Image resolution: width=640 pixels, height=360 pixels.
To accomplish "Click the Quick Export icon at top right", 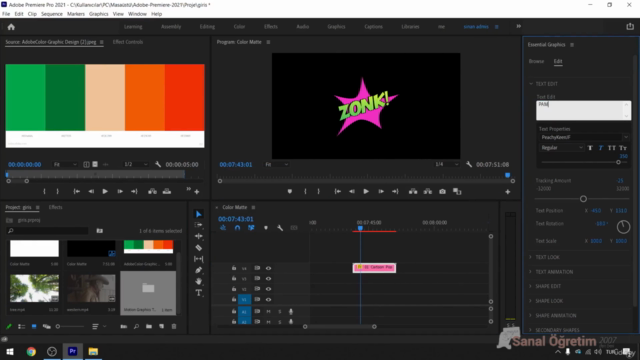I will pyautogui.click(x=630, y=27).
